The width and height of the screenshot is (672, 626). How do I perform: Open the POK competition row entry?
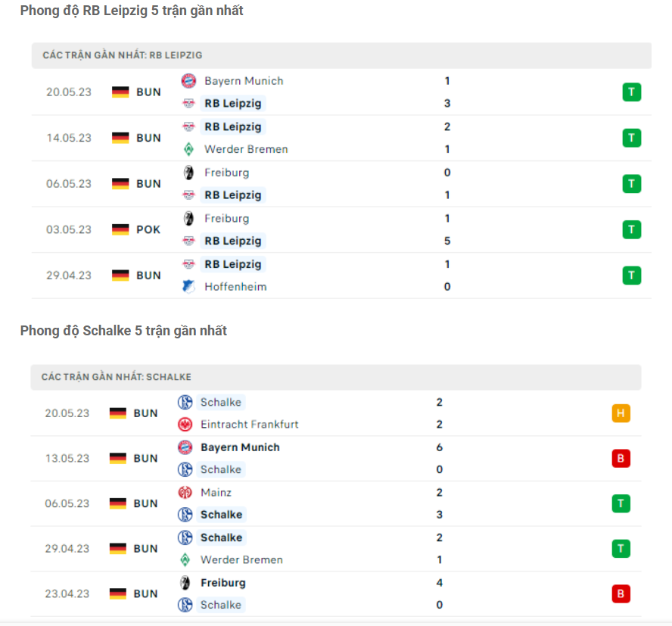pos(148,229)
